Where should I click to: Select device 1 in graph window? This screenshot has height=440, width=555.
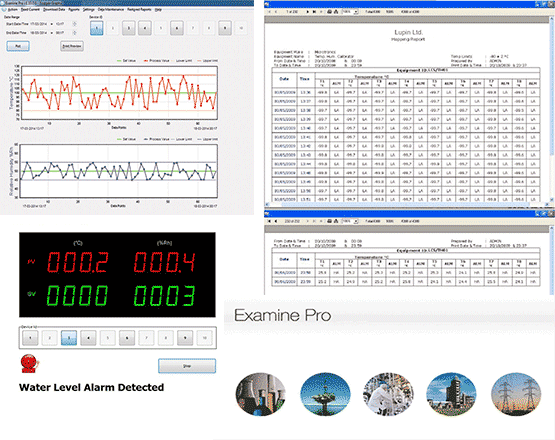coord(97,28)
